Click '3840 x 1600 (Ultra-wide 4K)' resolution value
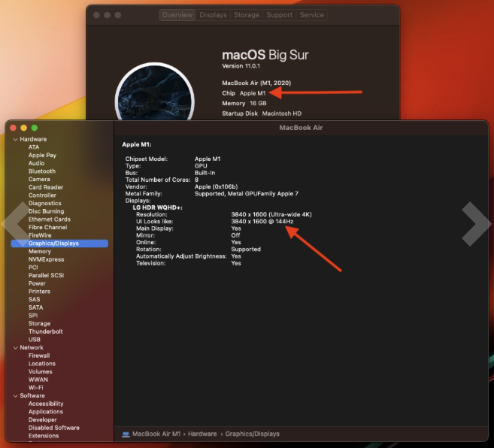The width and height of the screenshot is (494, 448). point(271,214)
